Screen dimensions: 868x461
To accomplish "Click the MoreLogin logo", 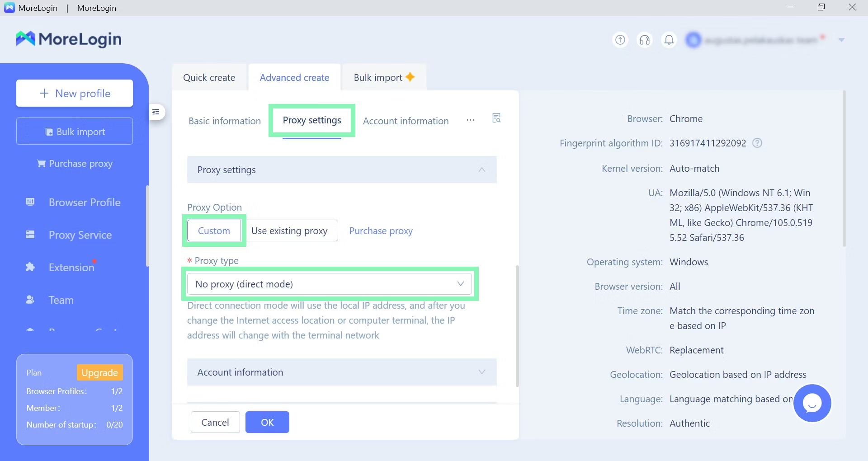I will pos(69,39).
